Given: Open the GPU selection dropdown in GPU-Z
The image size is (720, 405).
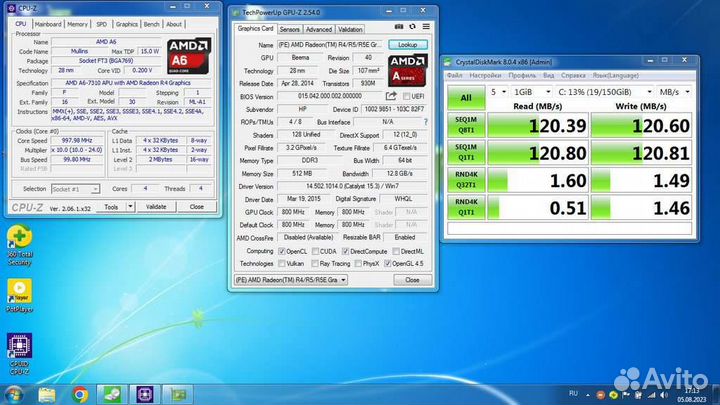Looking at the screenshot, I should (x=291, y=280).
